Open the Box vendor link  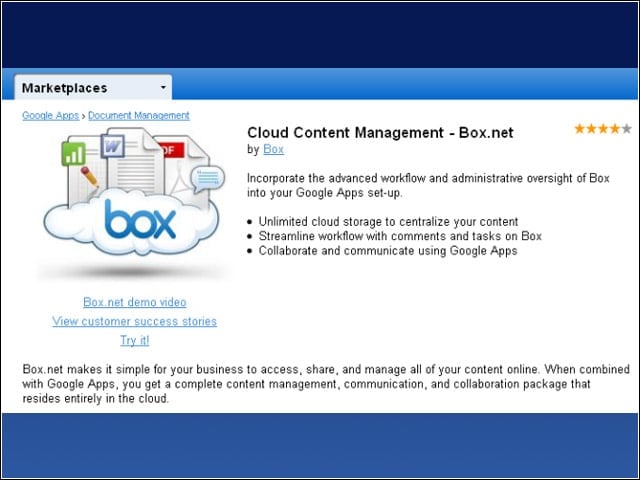tap(273, 149)
